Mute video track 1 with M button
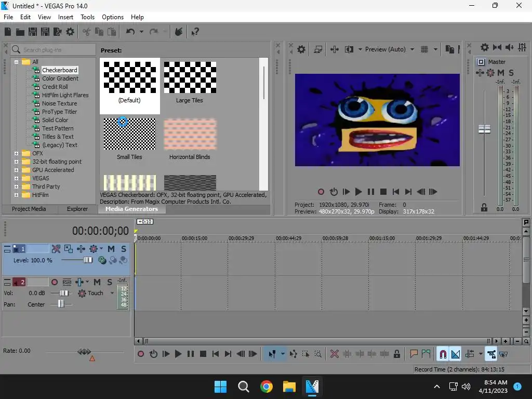Screen dimensions: 532x399 tap(111, 249)
